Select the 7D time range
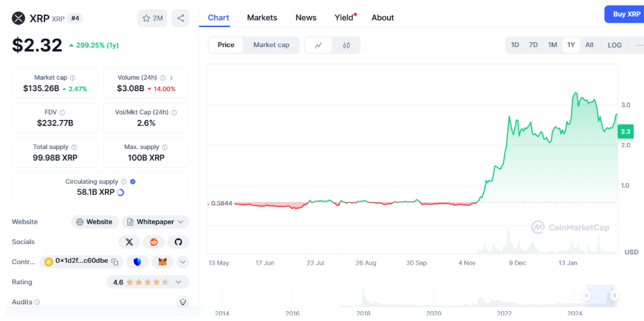 533,45
